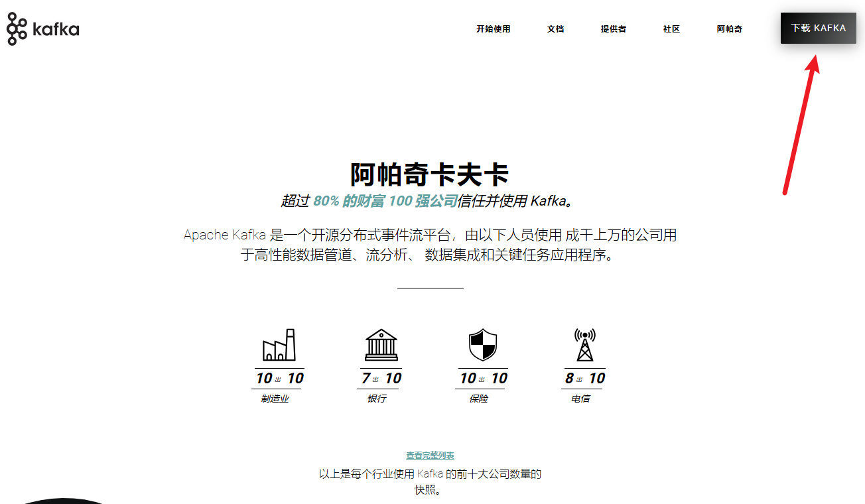Click the Kafka logo at top left
The image size is (865, 504).
pos(42,29)
